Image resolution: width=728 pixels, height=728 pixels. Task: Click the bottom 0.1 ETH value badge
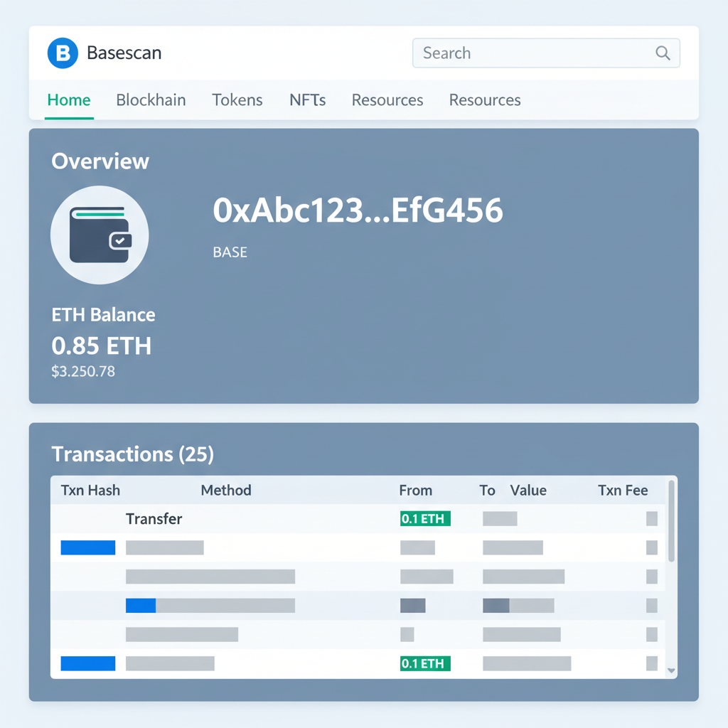click(x=424, y=663)
